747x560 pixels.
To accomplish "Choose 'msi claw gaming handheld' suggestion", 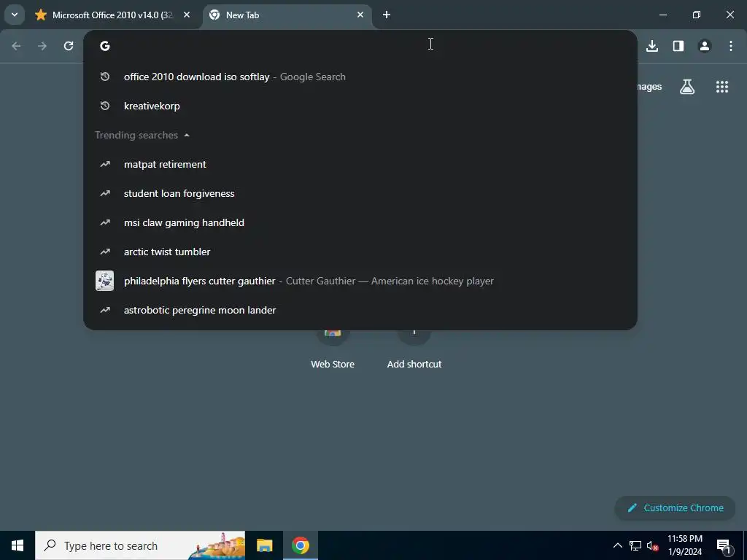I will 360,222.
